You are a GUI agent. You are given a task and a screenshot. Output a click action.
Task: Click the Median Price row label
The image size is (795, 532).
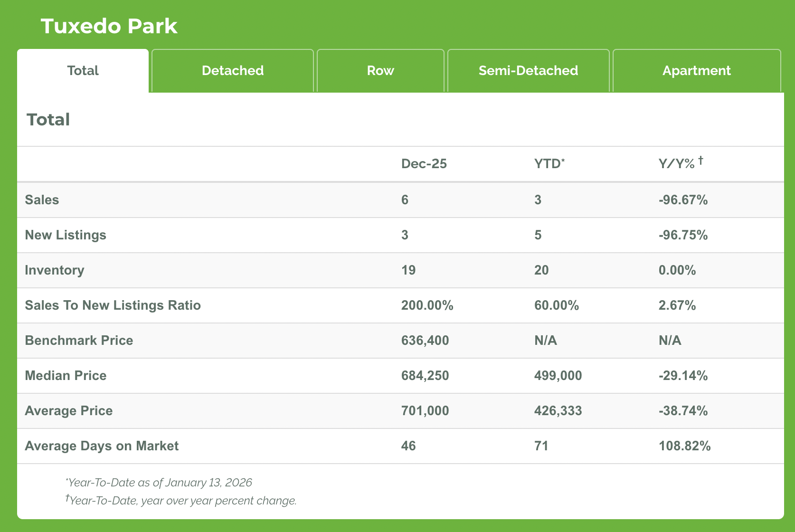coord(66,376)
